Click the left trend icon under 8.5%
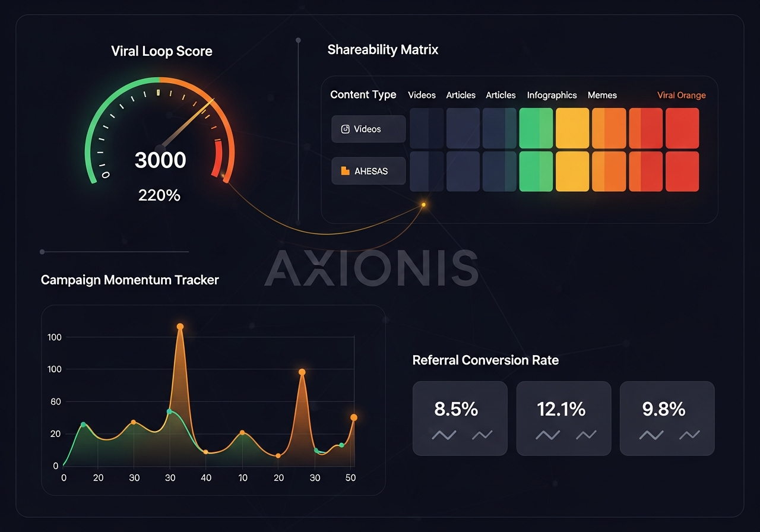Viewport: 760px width, 532px height. pos(444,435)
